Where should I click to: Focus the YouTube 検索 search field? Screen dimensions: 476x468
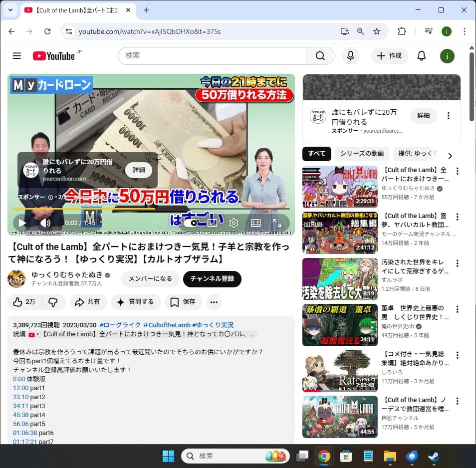click(212, 56)
